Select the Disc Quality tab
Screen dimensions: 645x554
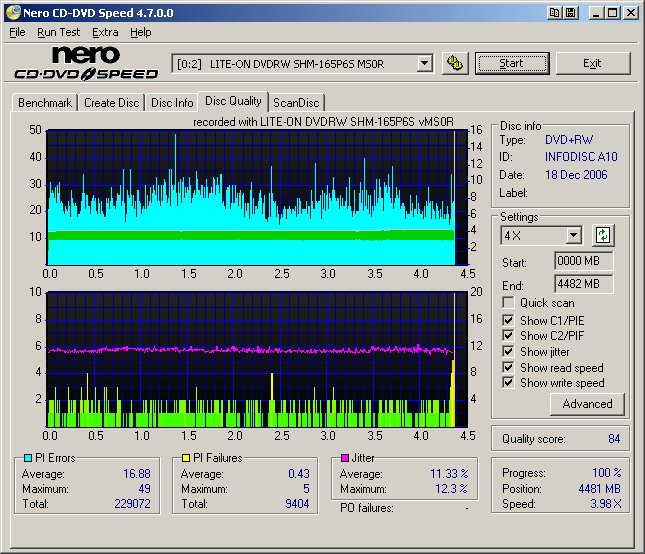[233, 101]
